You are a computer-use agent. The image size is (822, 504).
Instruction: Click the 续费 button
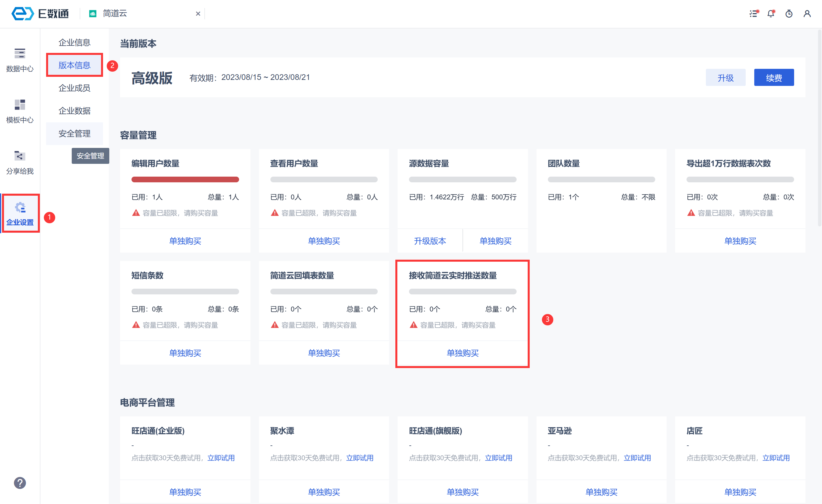pos(774,78)
